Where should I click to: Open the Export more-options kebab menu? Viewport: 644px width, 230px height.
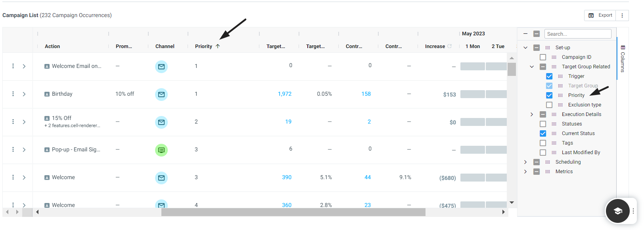tap(622, 15)
